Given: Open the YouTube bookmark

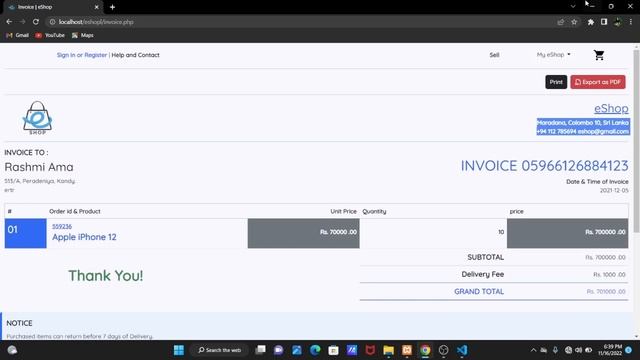Looking at the screenshot, I should tap(50, 36).
